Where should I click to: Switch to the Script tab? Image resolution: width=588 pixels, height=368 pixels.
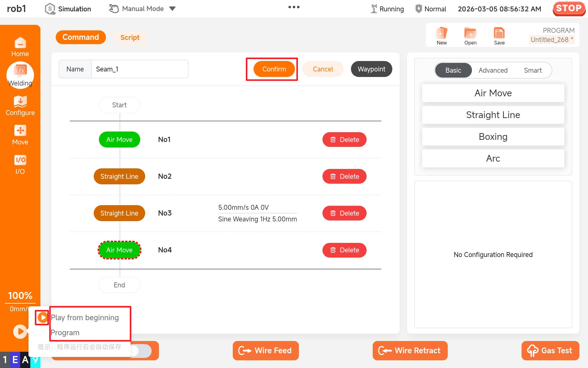[130, 37]
